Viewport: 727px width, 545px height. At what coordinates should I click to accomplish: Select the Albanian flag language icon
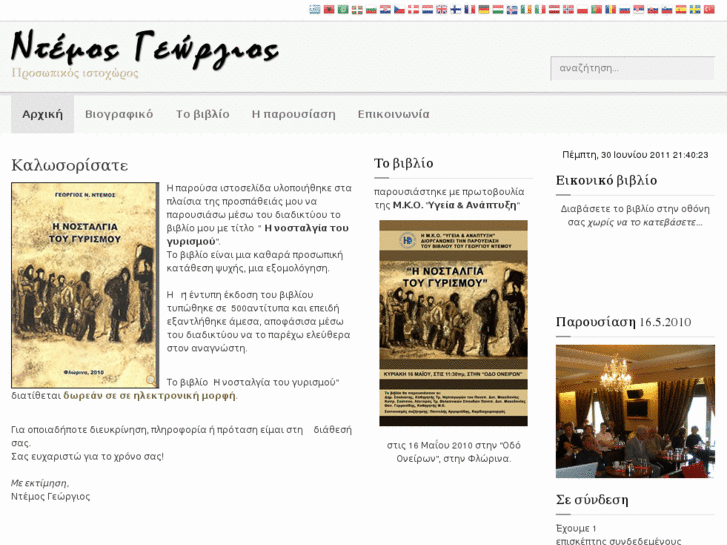(329, 9)
